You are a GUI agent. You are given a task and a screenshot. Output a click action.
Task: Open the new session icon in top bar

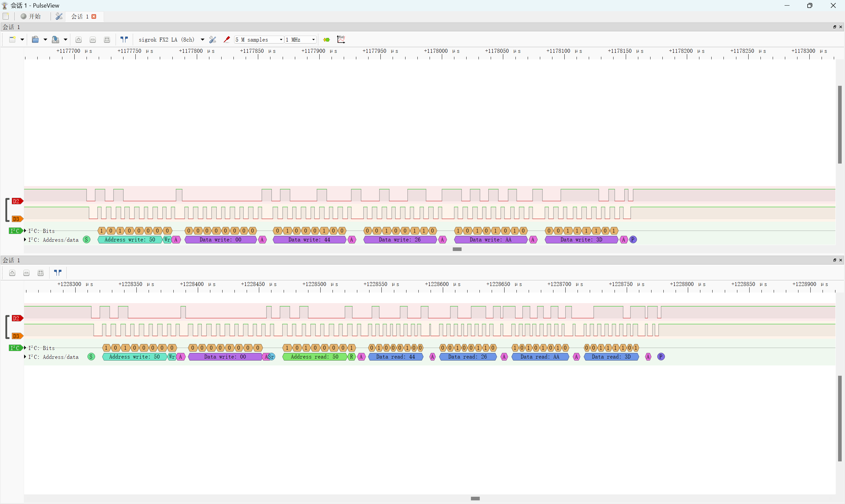point(6,16)
